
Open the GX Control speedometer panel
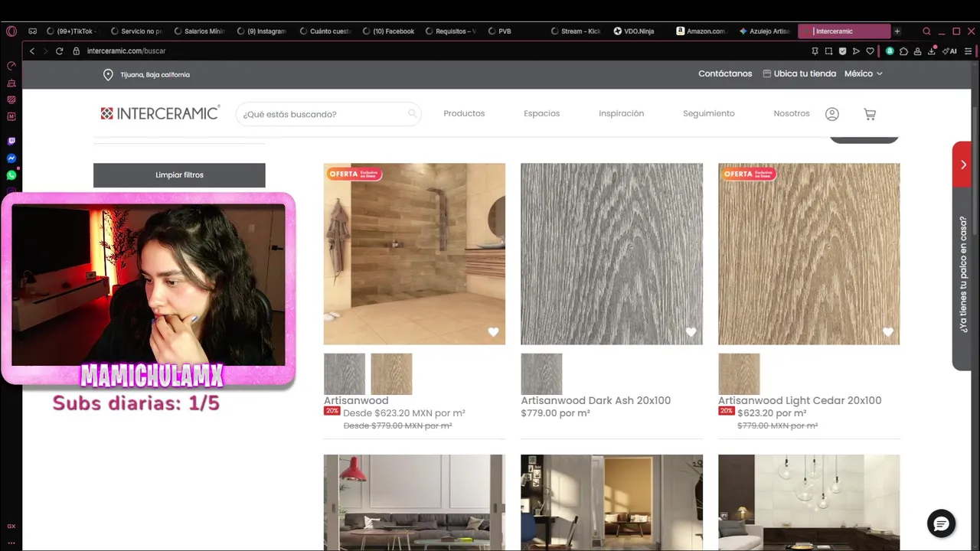pos(11,66)
